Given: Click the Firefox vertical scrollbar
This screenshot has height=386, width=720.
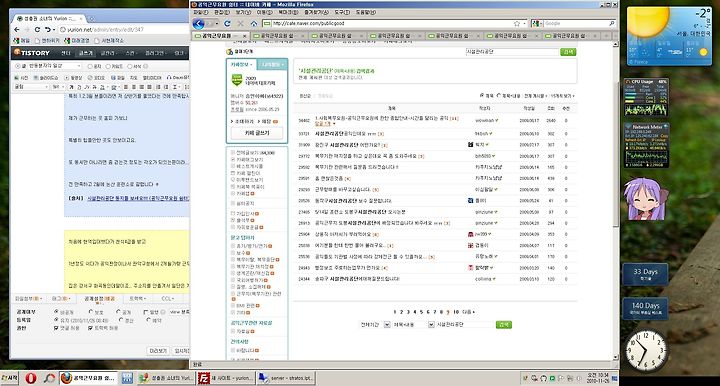Looking at the screenshot, I should 616,200.
